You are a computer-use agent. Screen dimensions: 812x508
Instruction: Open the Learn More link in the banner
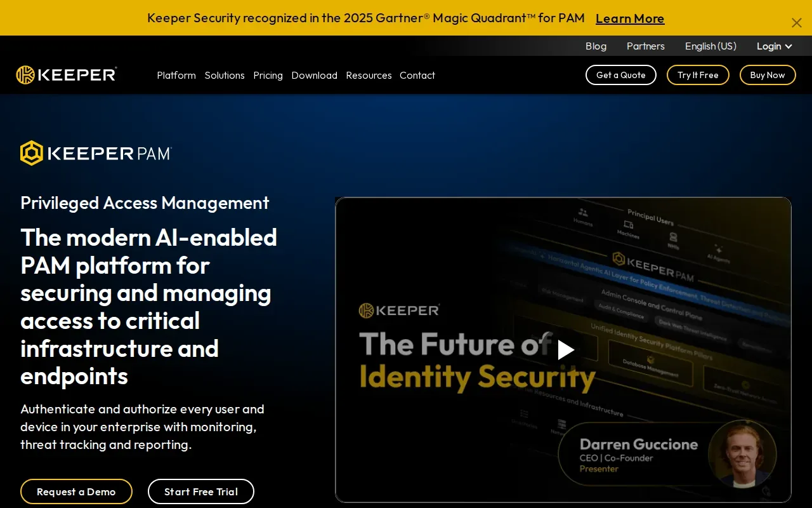pyautogui.click(x=630, y=18)
